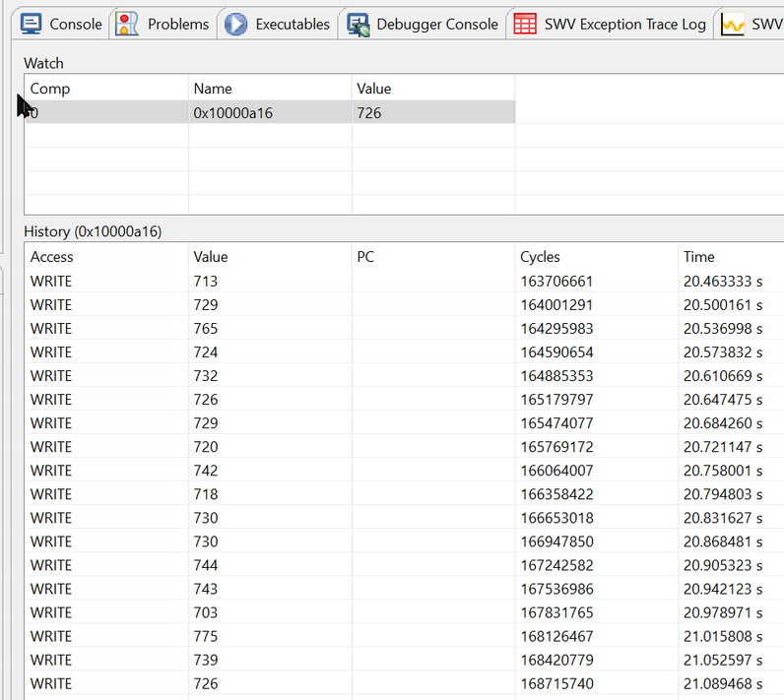Select history row with value 739

[x=404, y=660]
